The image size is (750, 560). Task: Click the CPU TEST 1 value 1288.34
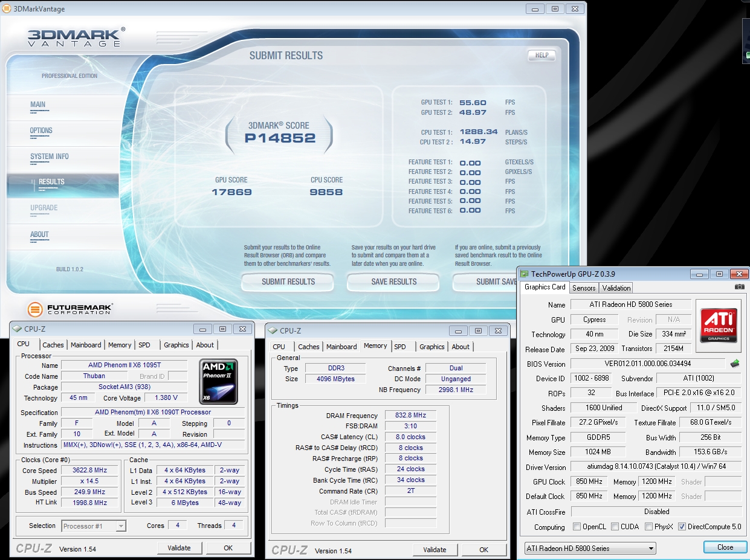[479, 132]
